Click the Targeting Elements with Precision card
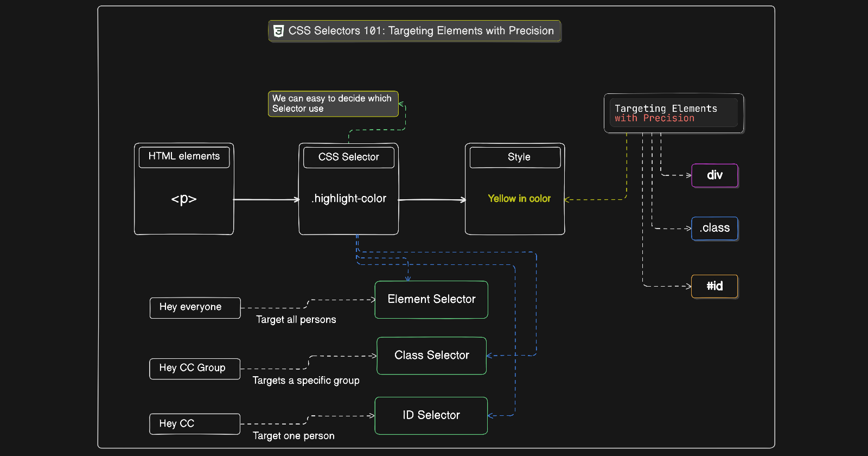Viewport: 868px width, 456px height. pyautogui.click(x=673, y=113)
